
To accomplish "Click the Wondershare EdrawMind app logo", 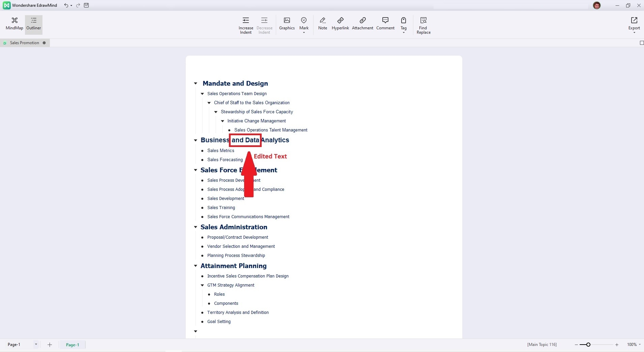I will click(x=6, y=5).
